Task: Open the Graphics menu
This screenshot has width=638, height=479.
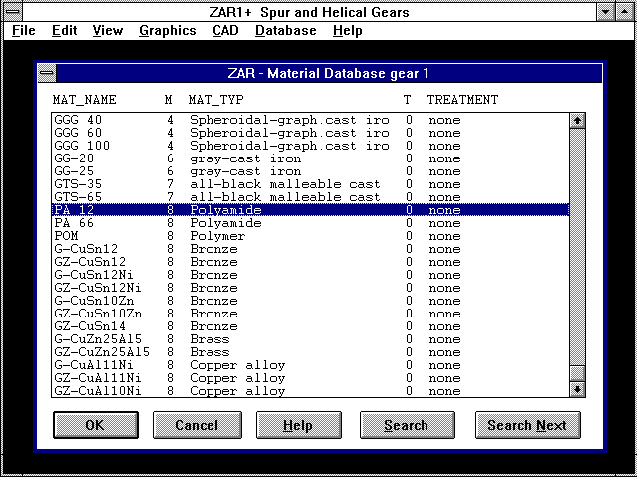Action: click(x=167, y=30)
